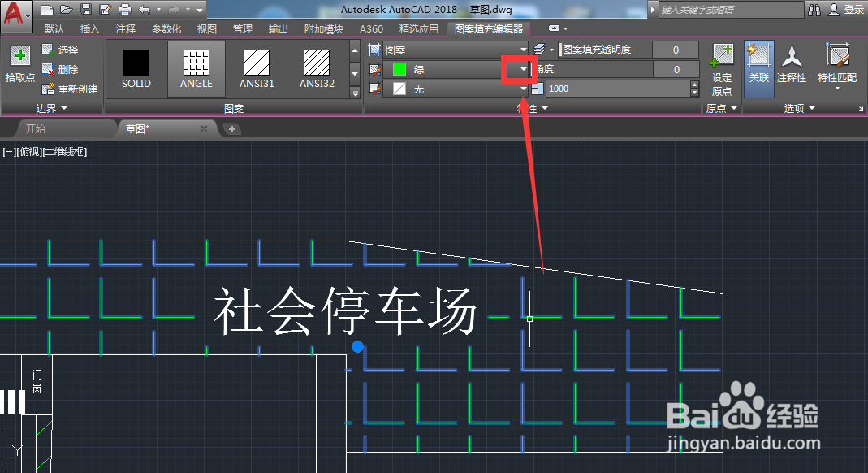
Task: Click 重新创建 boundary button
Action: click(x=71, y=89)
